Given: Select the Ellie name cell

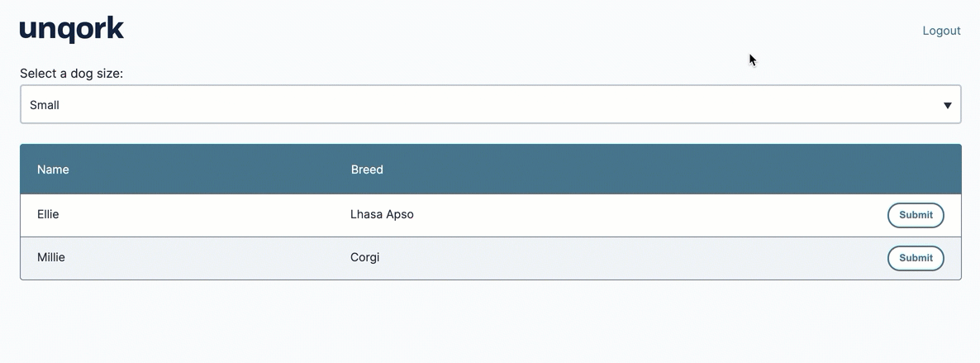Looking at the screenshot, I should (48, 214).
